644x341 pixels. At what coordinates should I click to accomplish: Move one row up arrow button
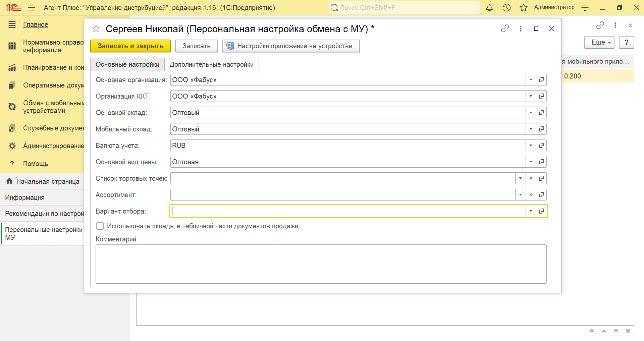604,331
